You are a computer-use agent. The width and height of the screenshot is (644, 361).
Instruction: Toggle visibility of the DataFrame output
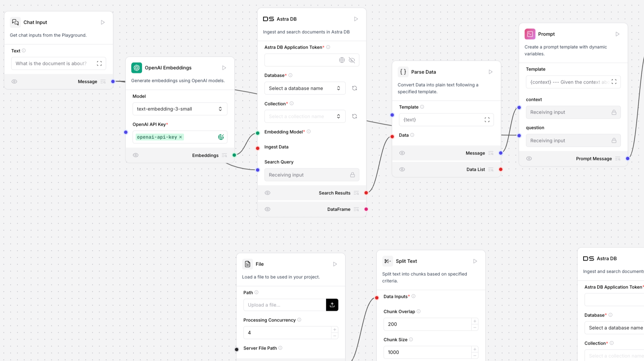click(268, 209)
